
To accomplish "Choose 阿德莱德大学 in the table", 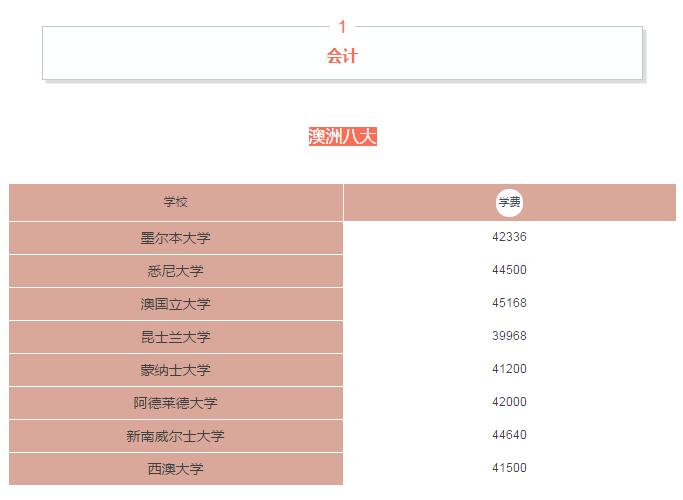I will coord(176,403).
